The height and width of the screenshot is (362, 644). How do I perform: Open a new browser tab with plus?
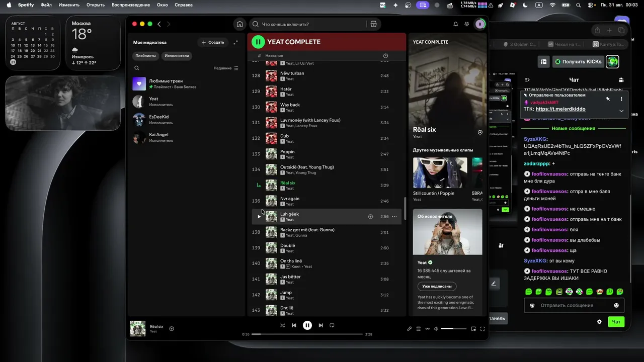pyautogui.click(x=610, y=30)
